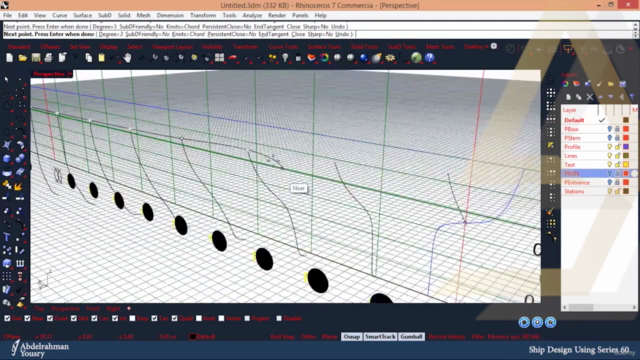640x360 pixels.
Task: Toggle visibility bulb of Profile layer
Action: [x=609, y=147]
